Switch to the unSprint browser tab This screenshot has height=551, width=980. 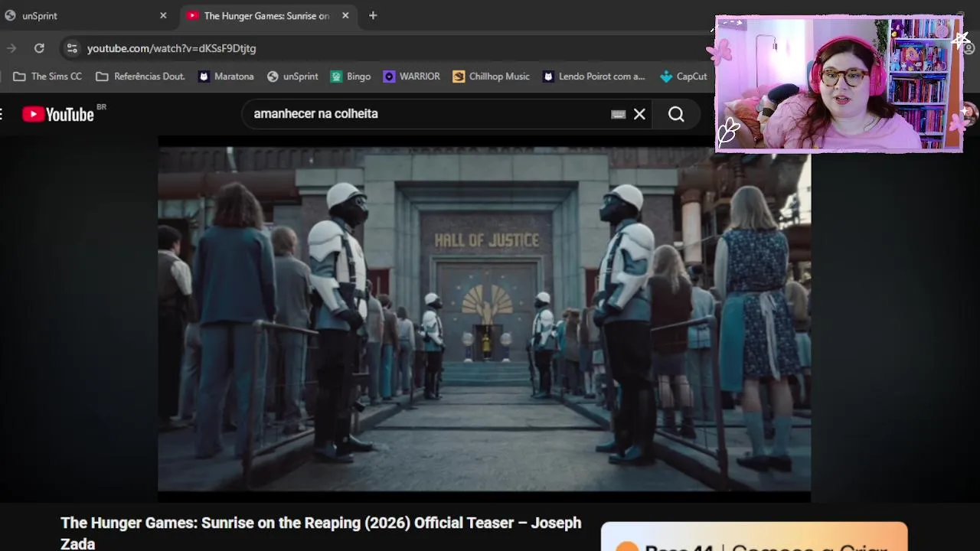tap(84, 15)
